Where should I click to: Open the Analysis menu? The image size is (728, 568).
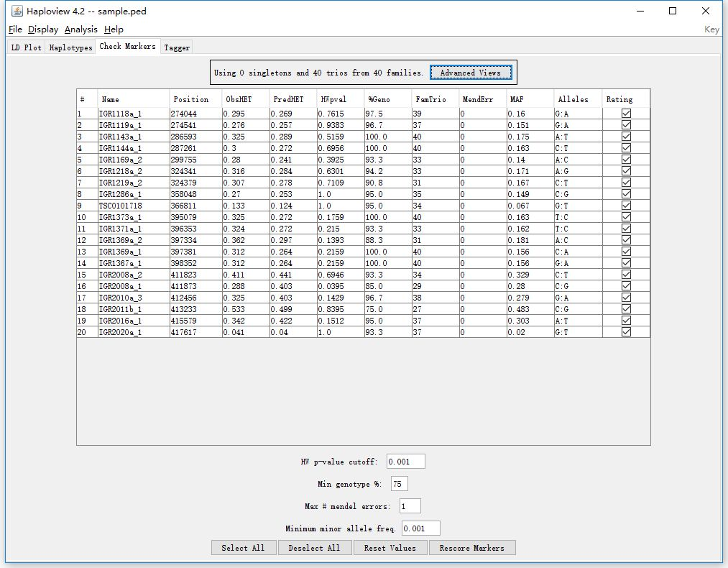click(80, 29)
